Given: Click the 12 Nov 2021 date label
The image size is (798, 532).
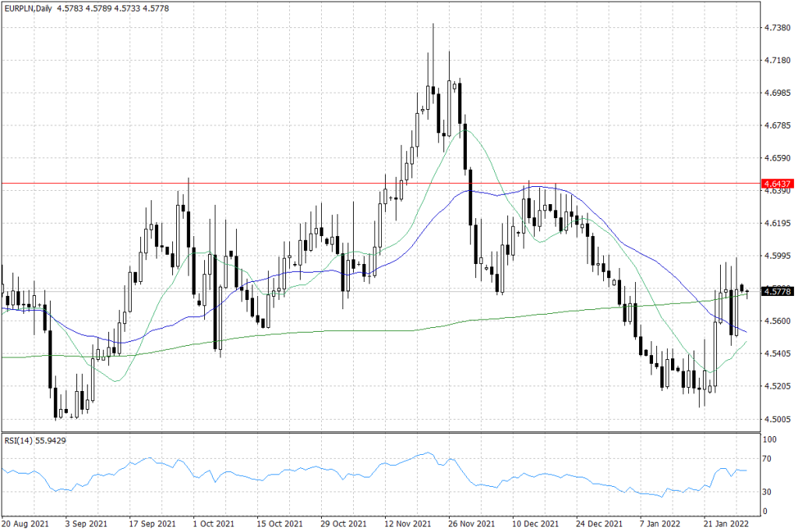Looking at the screenshot, I should click(x=408, y=523).
